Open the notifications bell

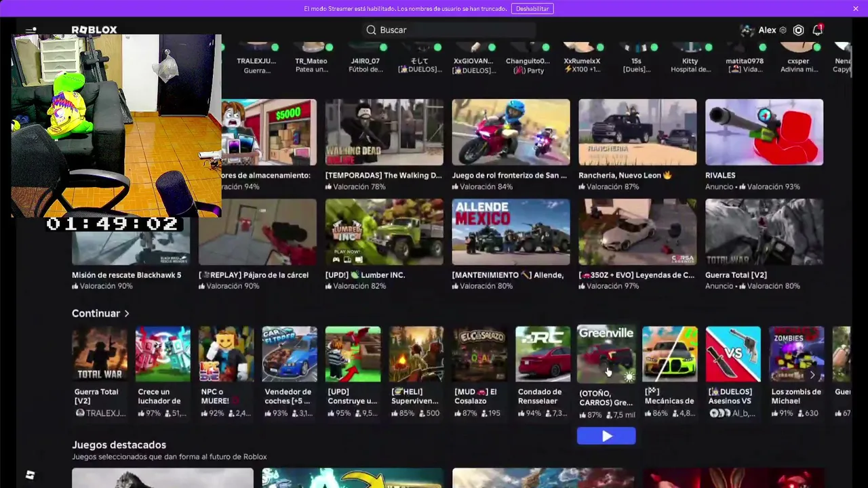pos(818,30)
